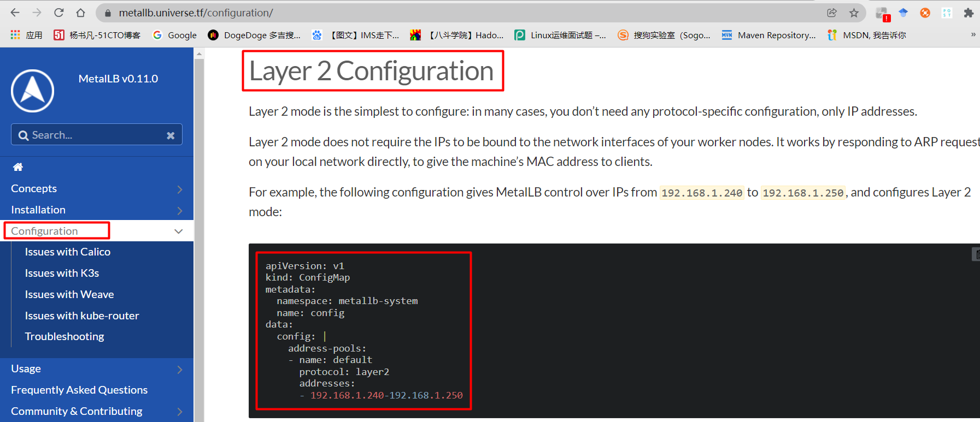Open the 杨书凡-51CTO博客 bookmark

(x=97, y=35)
